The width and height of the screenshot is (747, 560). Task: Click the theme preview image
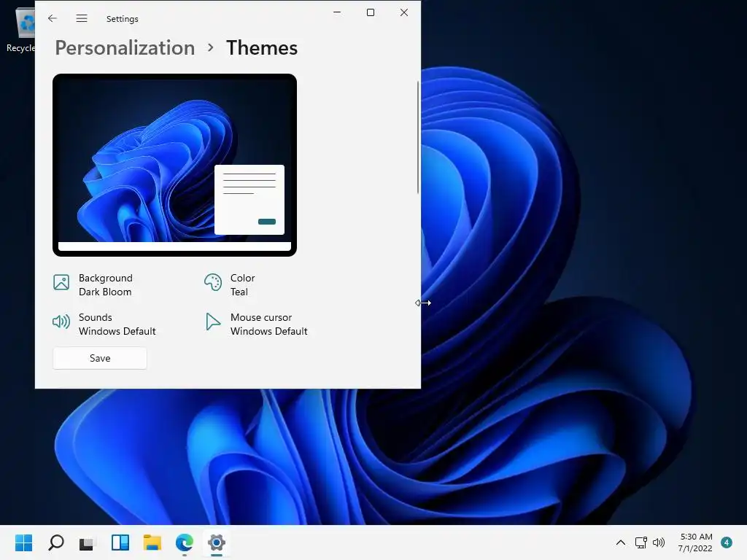[174, 165]
